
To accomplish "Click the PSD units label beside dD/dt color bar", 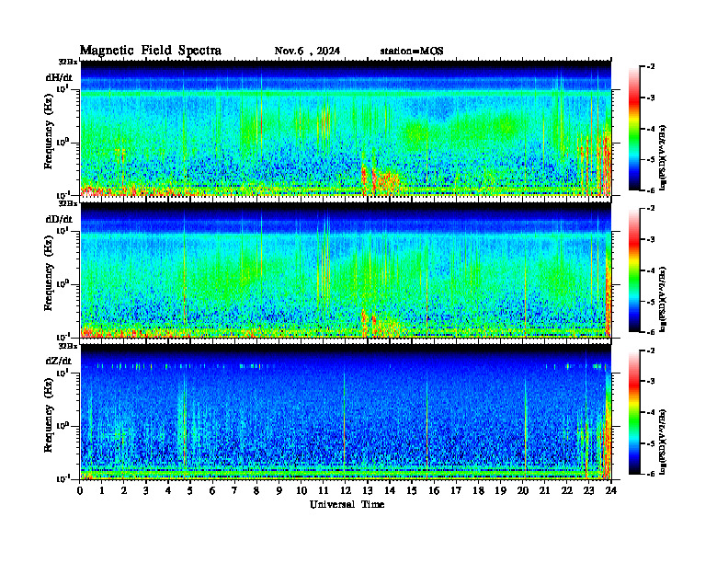I will coord(663,299).
